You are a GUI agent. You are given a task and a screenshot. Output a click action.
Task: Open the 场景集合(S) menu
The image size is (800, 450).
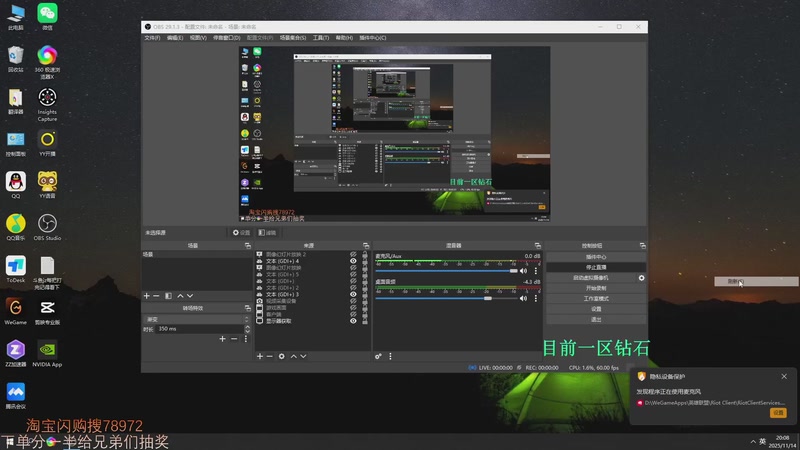(x=293, y=38)
